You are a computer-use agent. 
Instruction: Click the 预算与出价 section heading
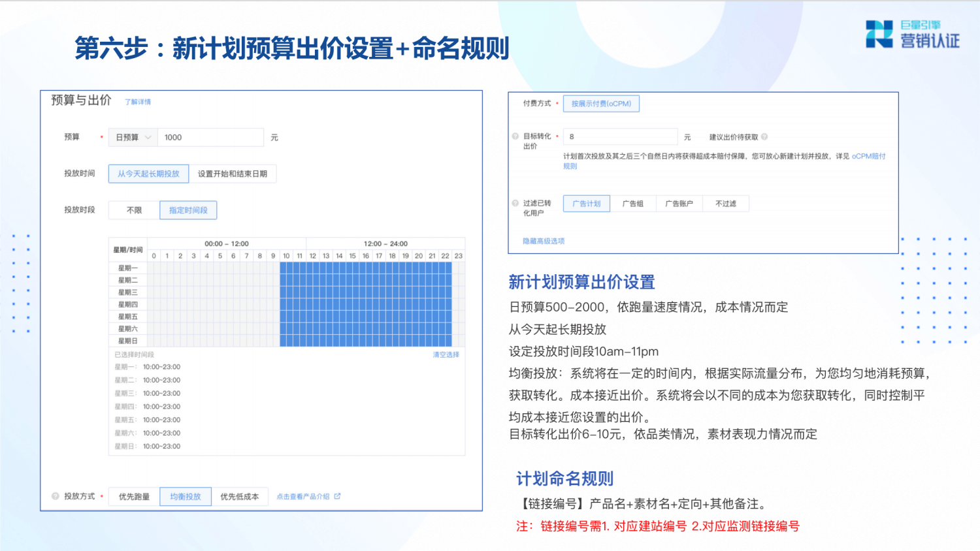(x=81, y=100)
